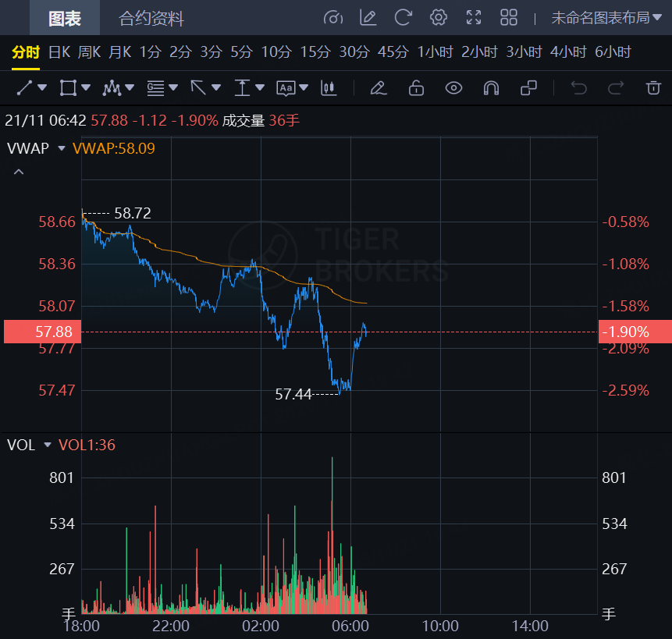Open chart settings gear icon

439,17
